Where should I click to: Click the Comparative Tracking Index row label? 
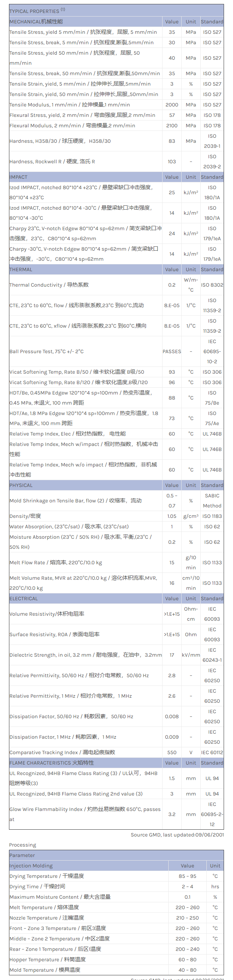pos(62,752)
